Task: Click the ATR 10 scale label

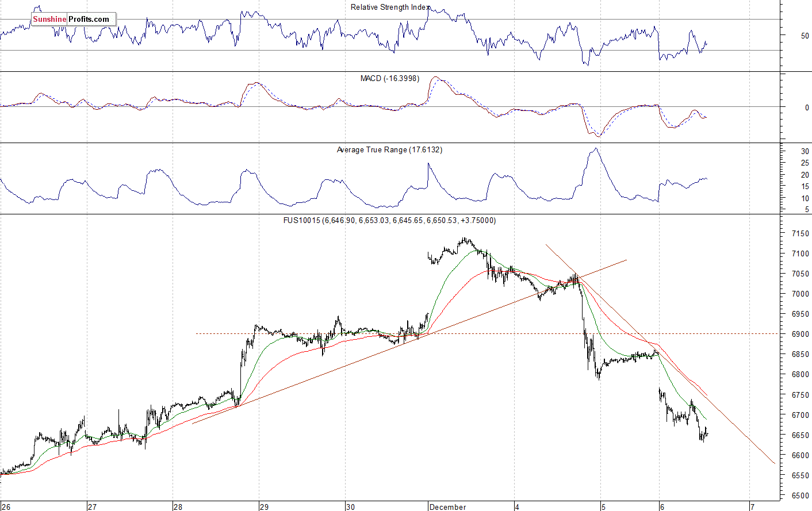Action: [805, 198]
